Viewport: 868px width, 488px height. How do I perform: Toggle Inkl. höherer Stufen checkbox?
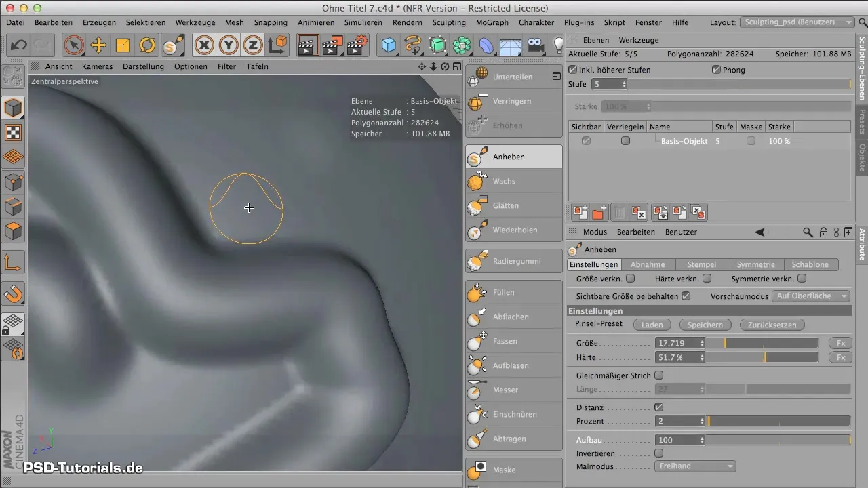point(573,70)
